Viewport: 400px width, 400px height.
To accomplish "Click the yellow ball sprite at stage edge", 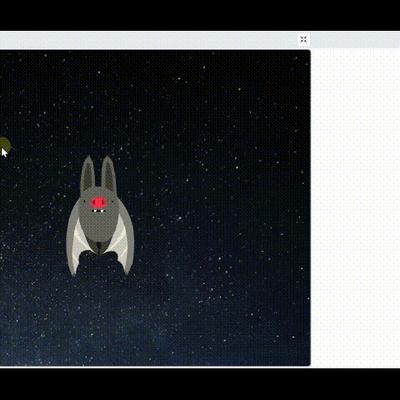I will point(5,145).
